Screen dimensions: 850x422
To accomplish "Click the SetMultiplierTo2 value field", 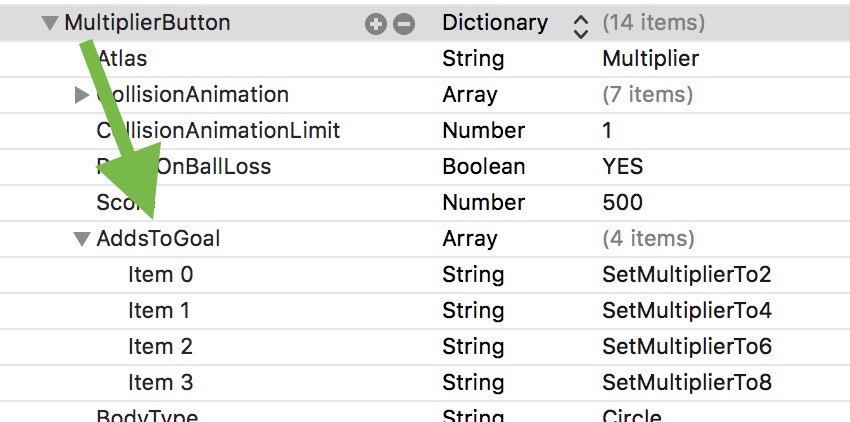I will point(687,275).
